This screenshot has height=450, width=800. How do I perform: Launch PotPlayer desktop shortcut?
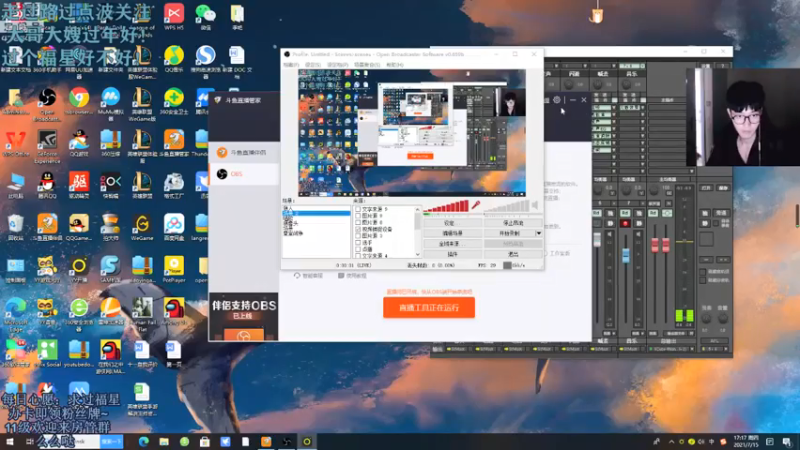174,269
